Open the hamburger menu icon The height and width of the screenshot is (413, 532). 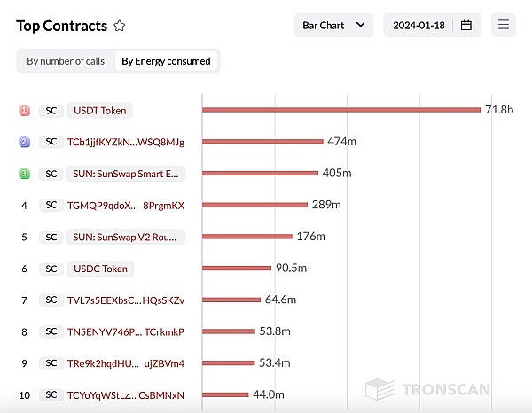(503, 26)
